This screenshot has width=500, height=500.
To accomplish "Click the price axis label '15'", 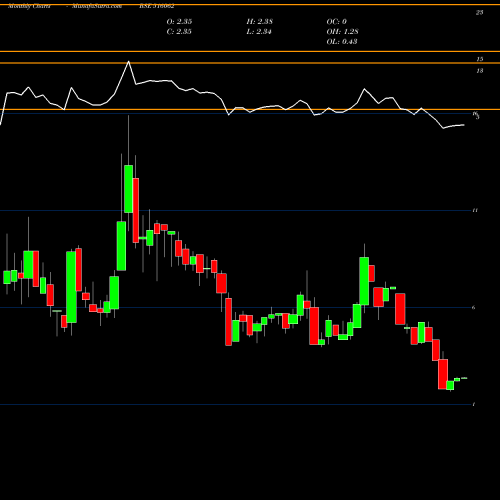I will [x=479, y=59].
